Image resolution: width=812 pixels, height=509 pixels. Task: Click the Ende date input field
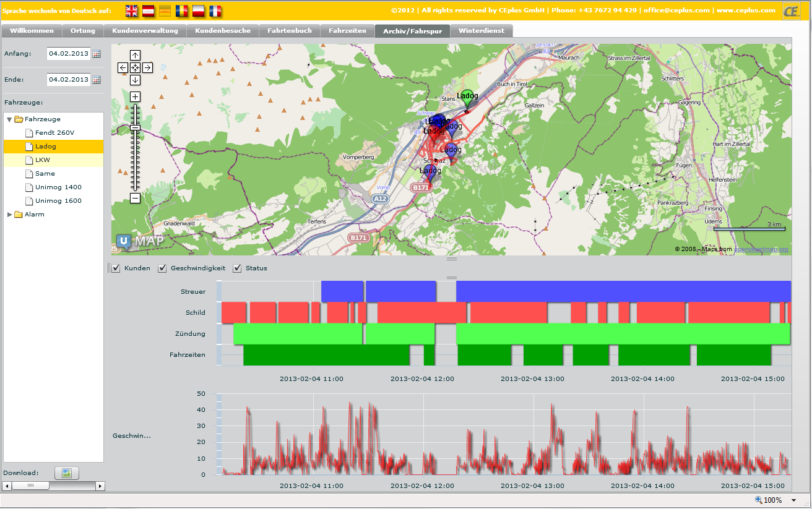69,80
